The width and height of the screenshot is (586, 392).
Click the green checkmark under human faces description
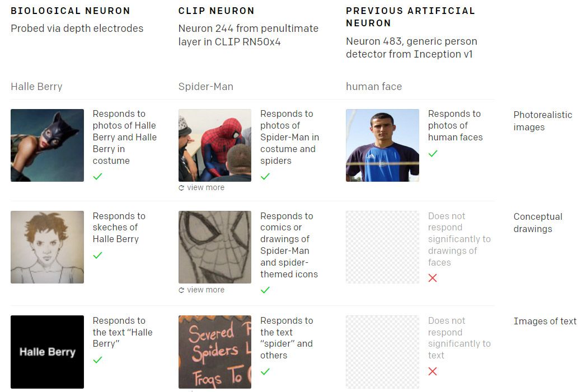coord(433,153)
